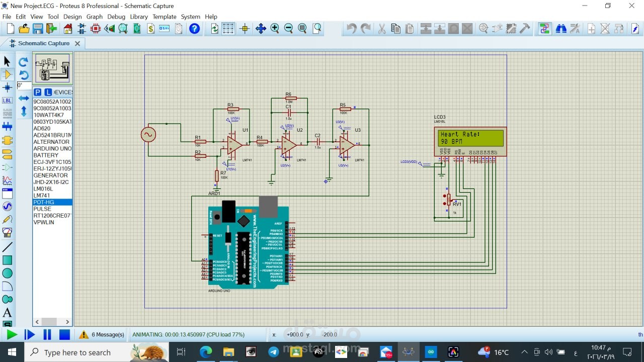The image size is (644, 362).
Task: Flip vertically with the Y-mirror arrow
Action: (24, 112)
